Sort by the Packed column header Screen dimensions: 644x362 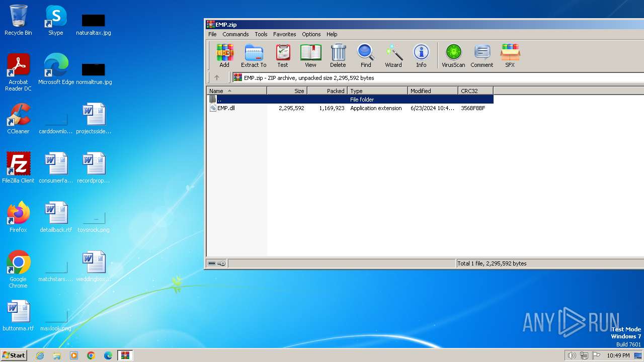coord(327,91)
